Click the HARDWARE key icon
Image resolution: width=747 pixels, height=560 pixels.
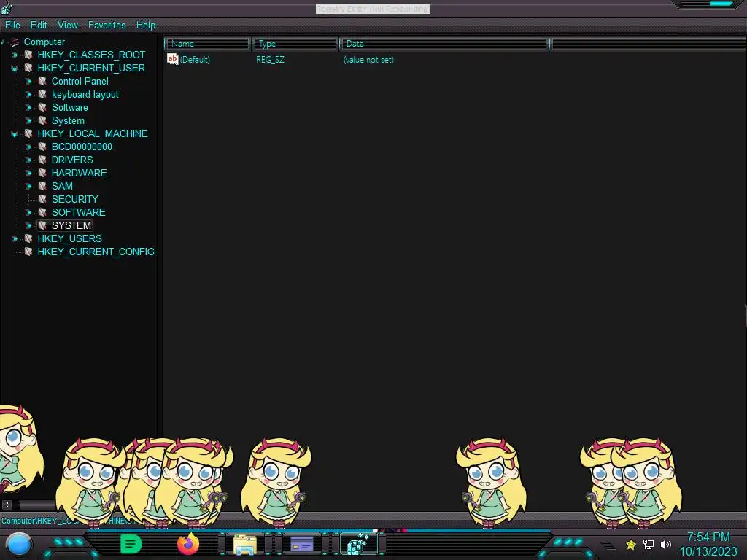(x=42, y=173)
